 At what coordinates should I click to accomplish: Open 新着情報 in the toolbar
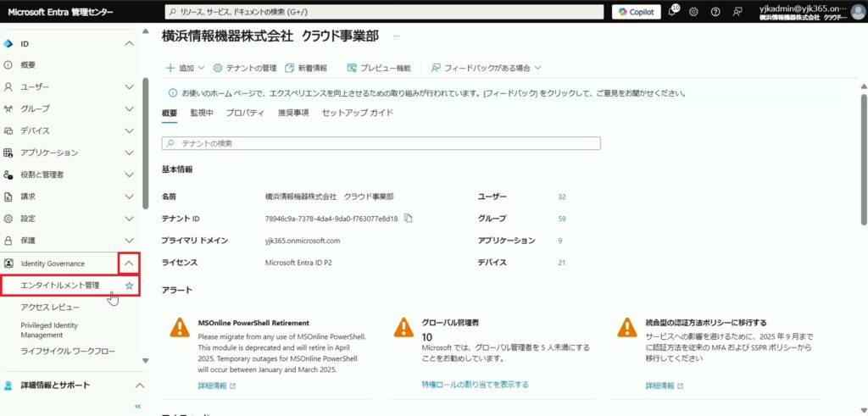click(x=306, y=68)
